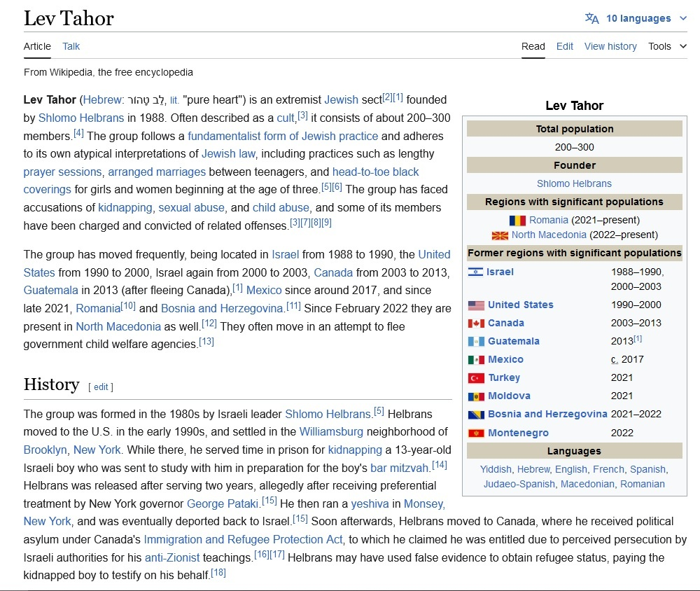Open Immigration and Refugee Protection Act link
The image size is (700, 591).
click(243, 540)
